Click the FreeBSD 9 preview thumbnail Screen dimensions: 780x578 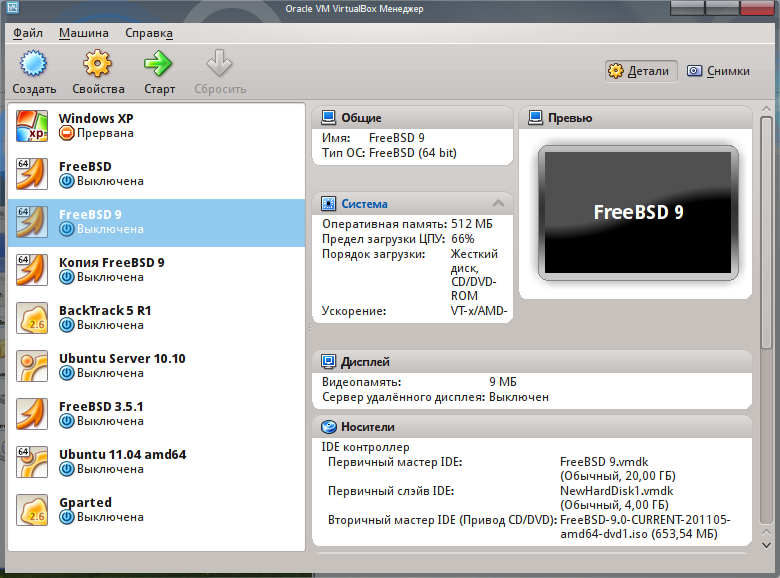coord(638,212)
